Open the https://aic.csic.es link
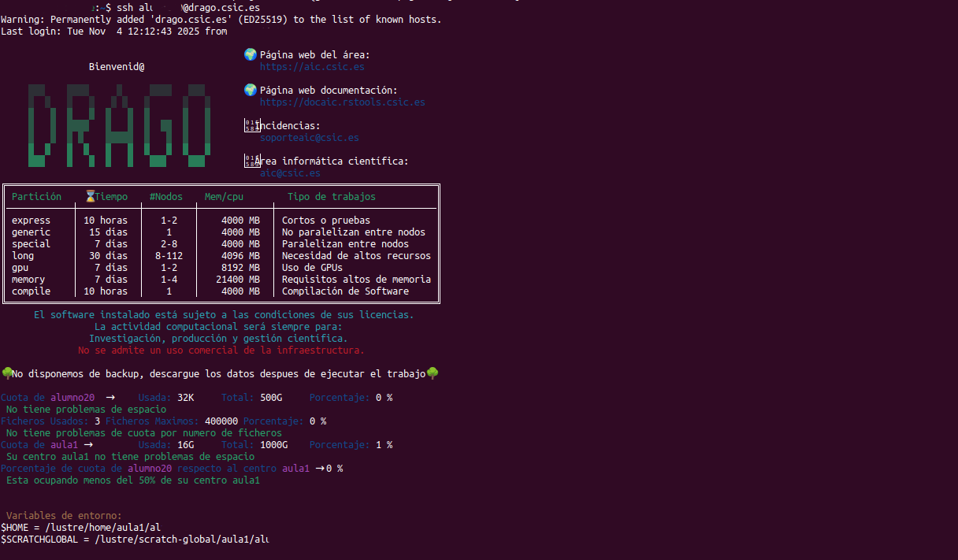The image size is (958, 560). (312, 67)
